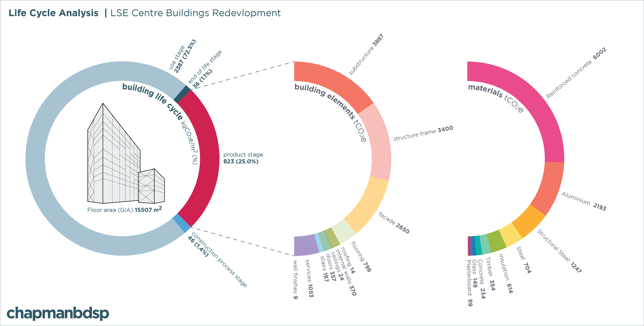Click the flooring 796 label
Viewport: 644px width, 326px height.
[362, 257]
